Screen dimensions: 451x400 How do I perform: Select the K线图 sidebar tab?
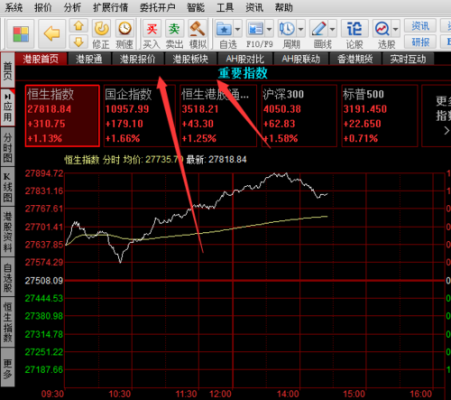pyautogui.click(x=8, y=187)
